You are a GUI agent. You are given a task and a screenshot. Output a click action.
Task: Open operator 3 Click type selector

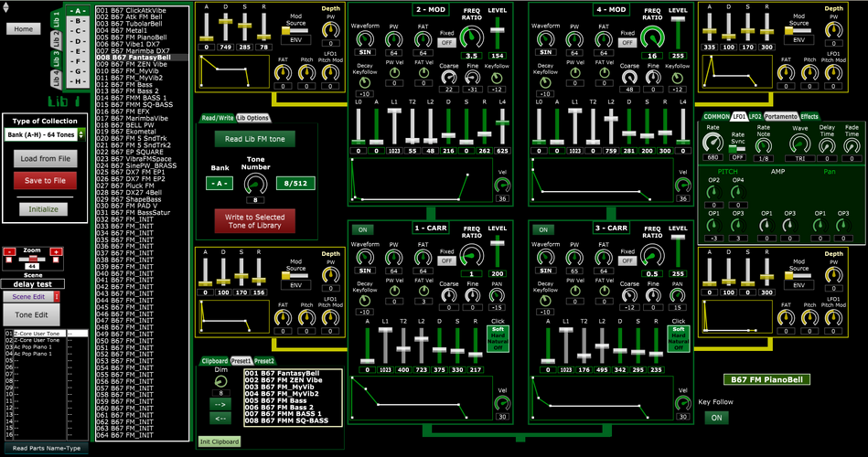click(679, 338)
